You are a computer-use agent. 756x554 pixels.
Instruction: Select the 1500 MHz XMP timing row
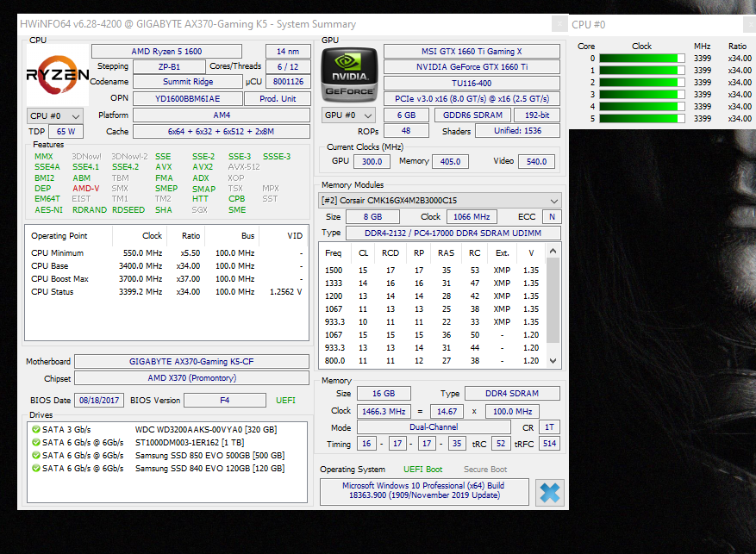(x=433, y=270)
